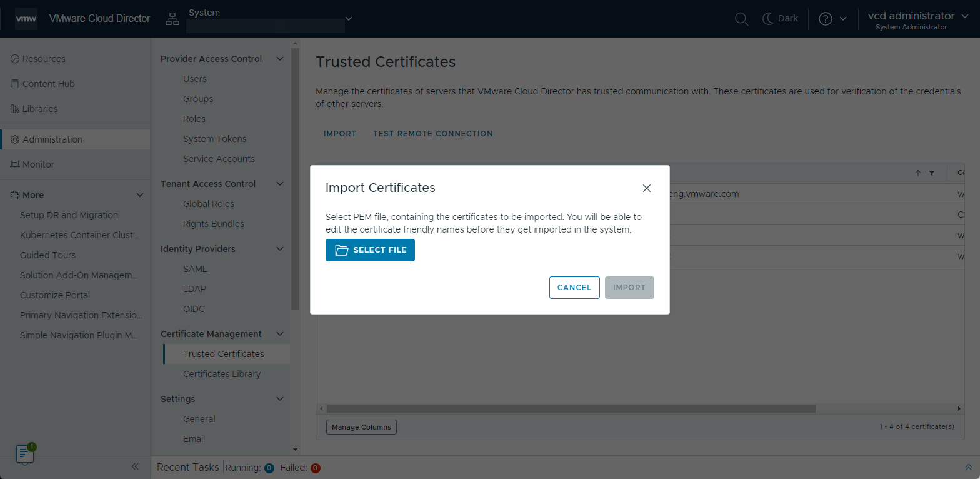Viewport: 980px width, 479px height.
Task: Click the dialog IMPORT button
Action: pos(629,288)
